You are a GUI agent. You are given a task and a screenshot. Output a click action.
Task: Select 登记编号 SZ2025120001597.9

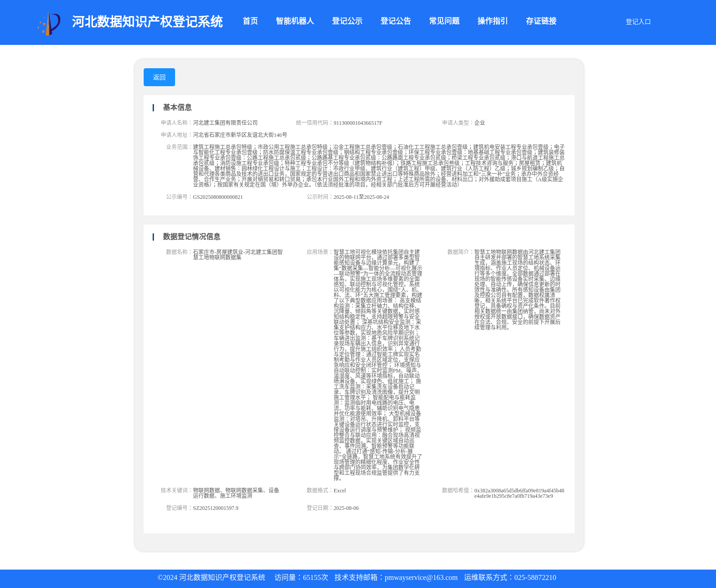tap(215, 508)
